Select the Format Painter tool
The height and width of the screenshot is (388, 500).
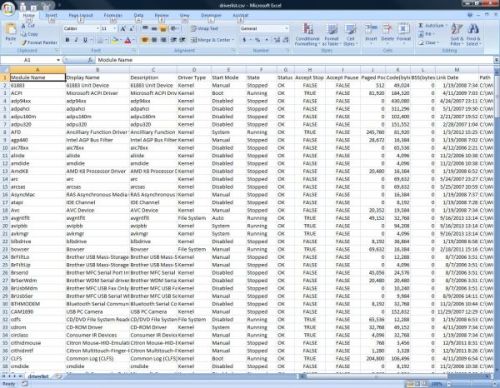tap(39, 43)
